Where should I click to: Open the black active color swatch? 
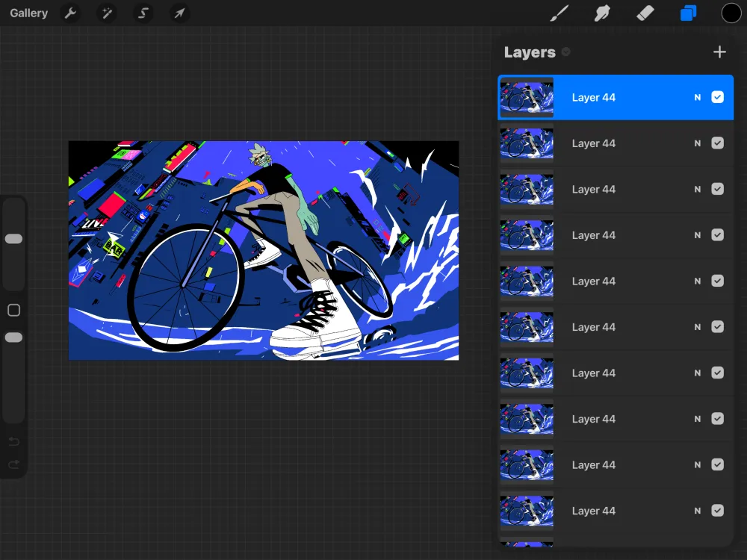[731, 13]
